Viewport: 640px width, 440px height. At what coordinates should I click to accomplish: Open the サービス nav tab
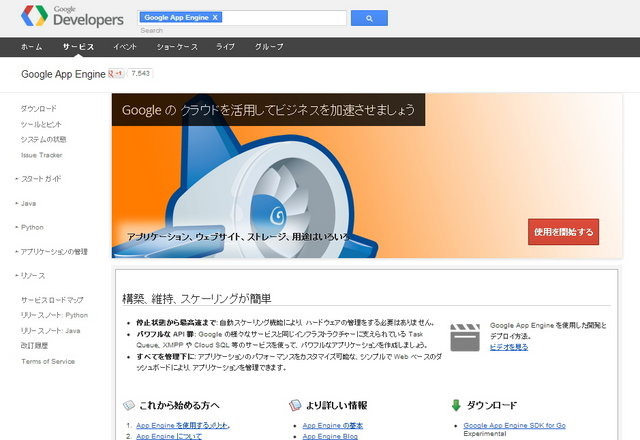(x=78, y=47)
